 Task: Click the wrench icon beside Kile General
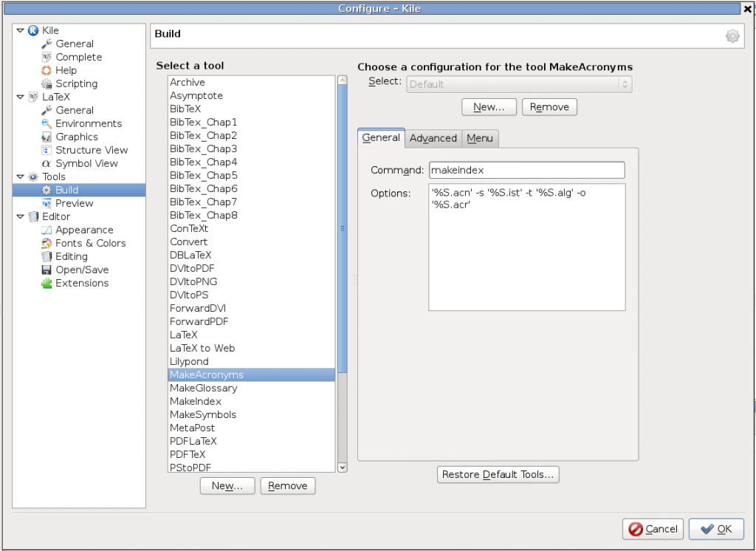(x=47, y=44)
